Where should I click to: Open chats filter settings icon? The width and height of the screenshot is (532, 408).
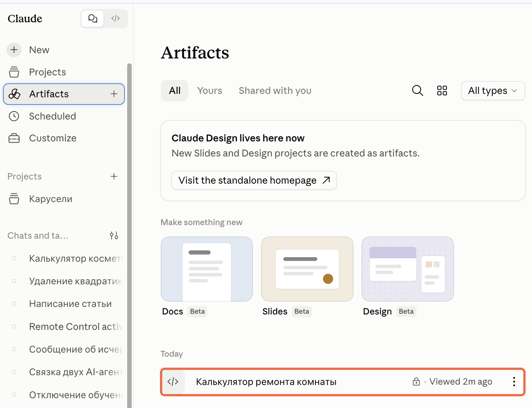[x=114, y=236]
